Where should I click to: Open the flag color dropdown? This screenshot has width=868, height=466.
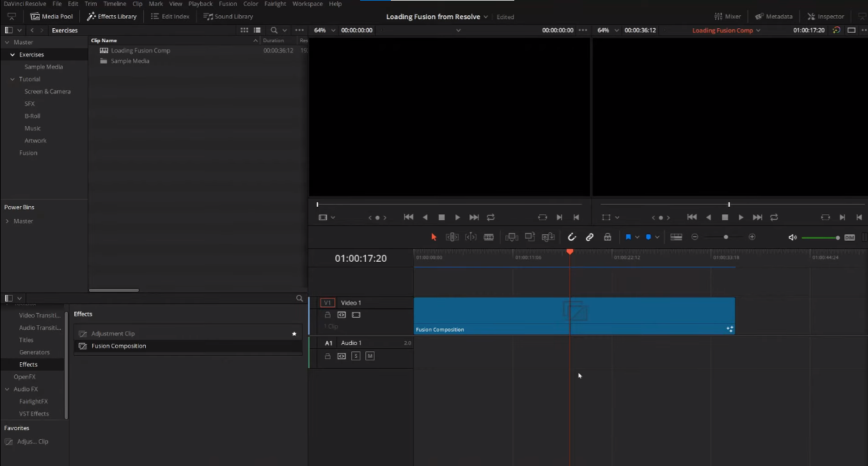pos(636,237)
